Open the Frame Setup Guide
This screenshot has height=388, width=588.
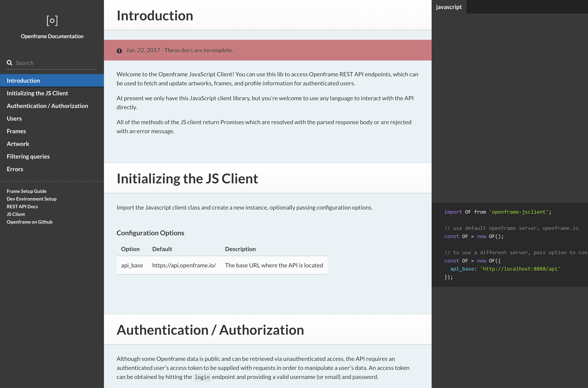coord(26,191)
